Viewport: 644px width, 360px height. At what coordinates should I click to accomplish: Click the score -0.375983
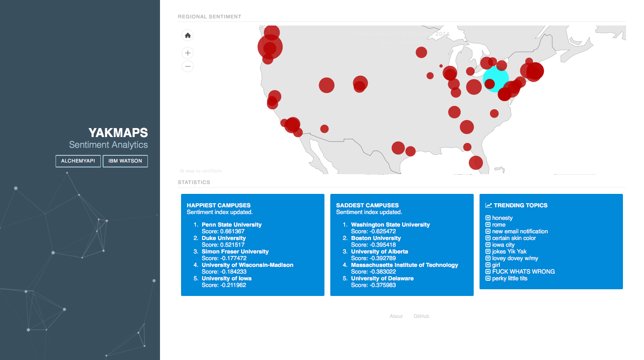[382, 285]
